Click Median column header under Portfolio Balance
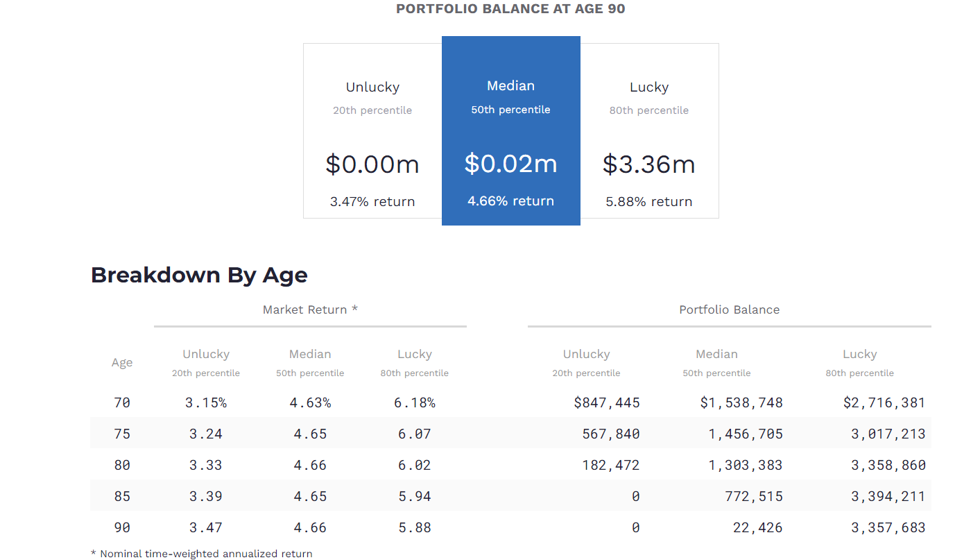The width and height of the screenshot is (980, 560). click(x=717, y=362)
